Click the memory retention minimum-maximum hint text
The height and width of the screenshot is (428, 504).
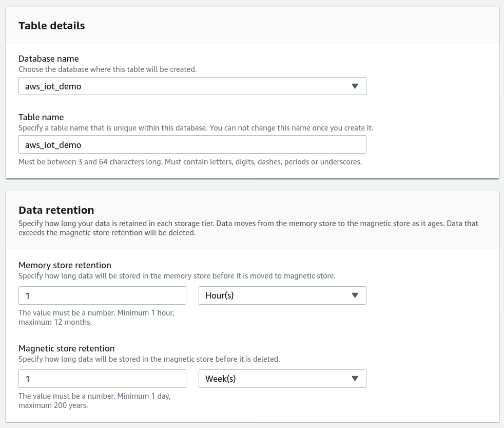pyautogui.click(x=96, y=317)
